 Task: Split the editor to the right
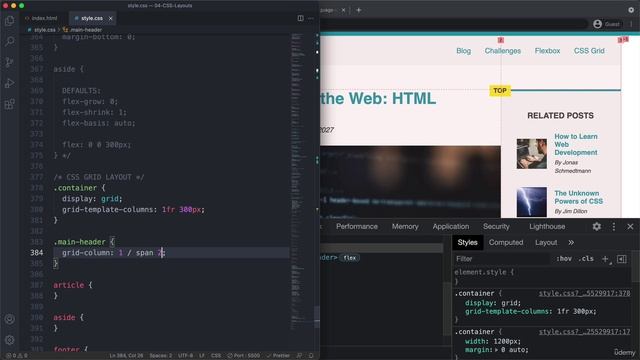point(300,18)
